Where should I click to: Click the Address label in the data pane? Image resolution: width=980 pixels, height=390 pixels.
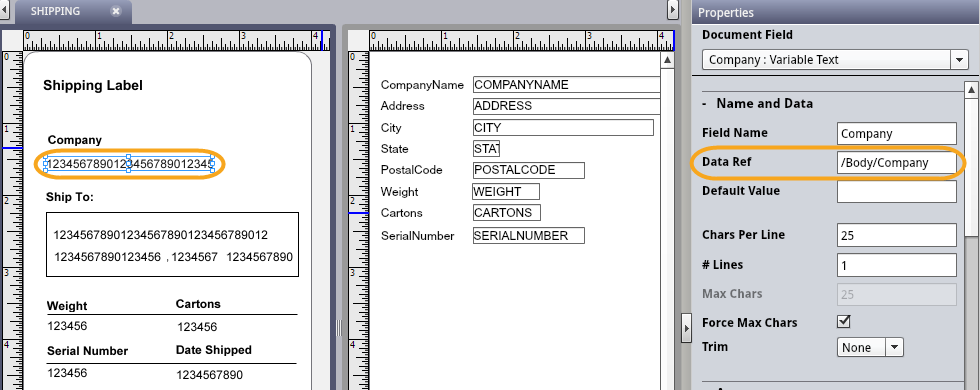click(x=402, y=106)
